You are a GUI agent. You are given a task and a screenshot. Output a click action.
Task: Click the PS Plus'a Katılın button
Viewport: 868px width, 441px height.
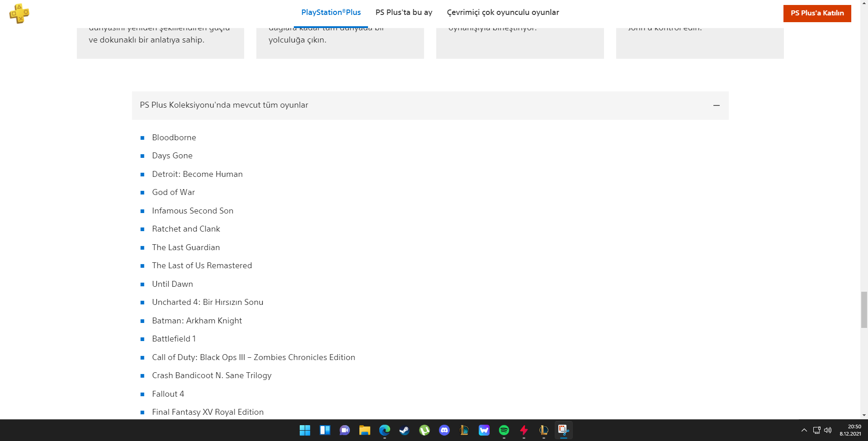[x=817, y=13]
